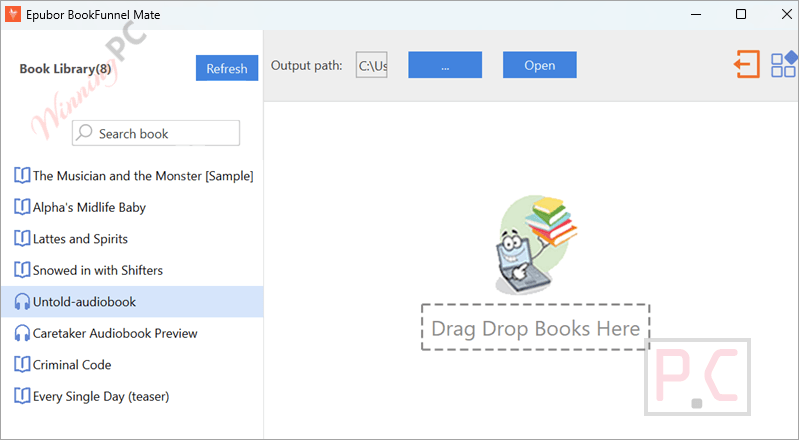
Task: Minimize the Epubor BookFunnel Mate window
Action: click(x=696, y=14)
